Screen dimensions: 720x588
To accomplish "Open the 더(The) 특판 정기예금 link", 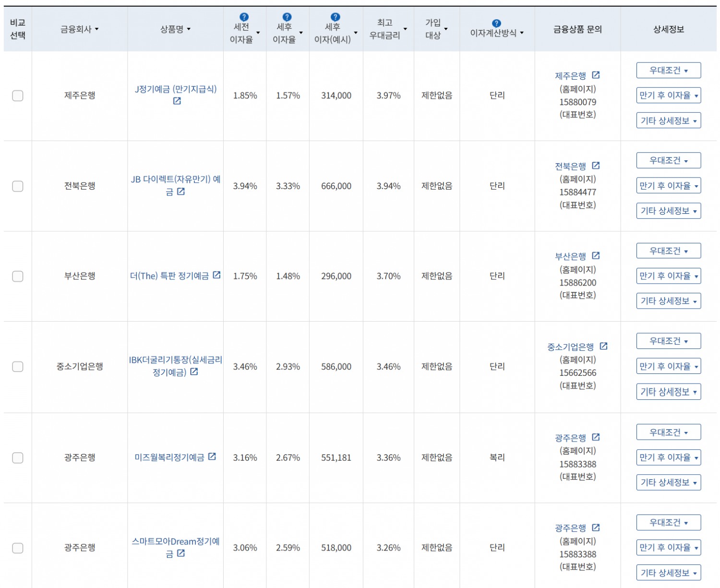I will [169, 276].
